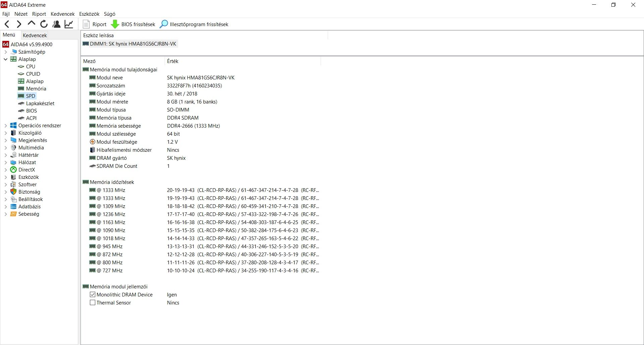Go back with the left arrow toolbar icon

click(x=7, y=24)
